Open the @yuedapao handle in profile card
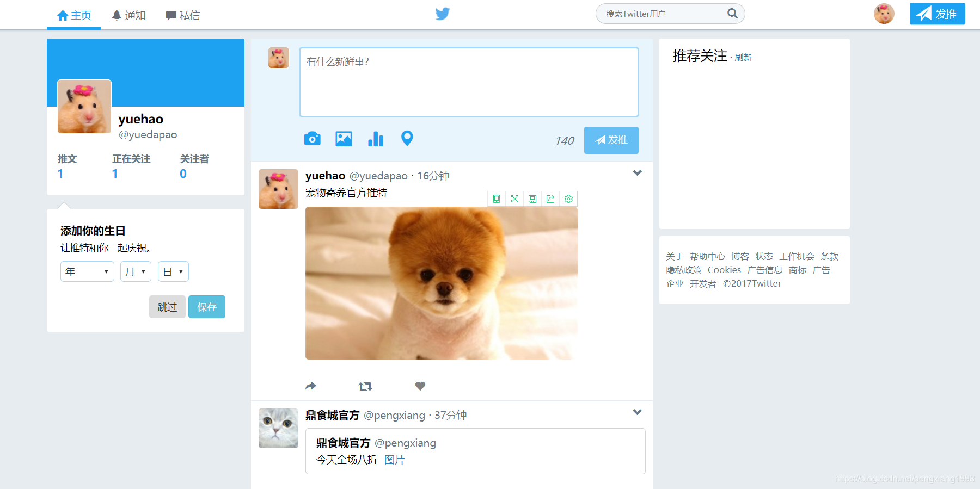980x489 pixels. 148,134
